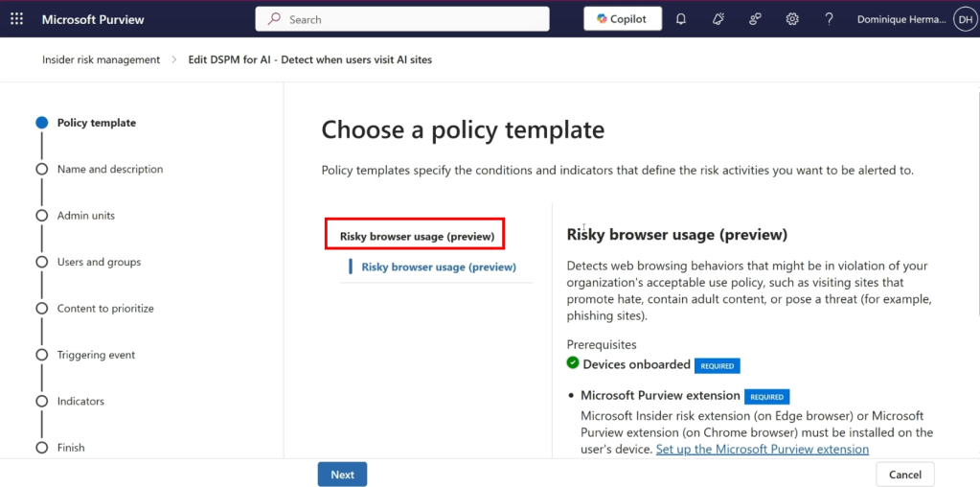The image size is (980, 487).
Task: Select the Indicators step
Action: [80, 402]
